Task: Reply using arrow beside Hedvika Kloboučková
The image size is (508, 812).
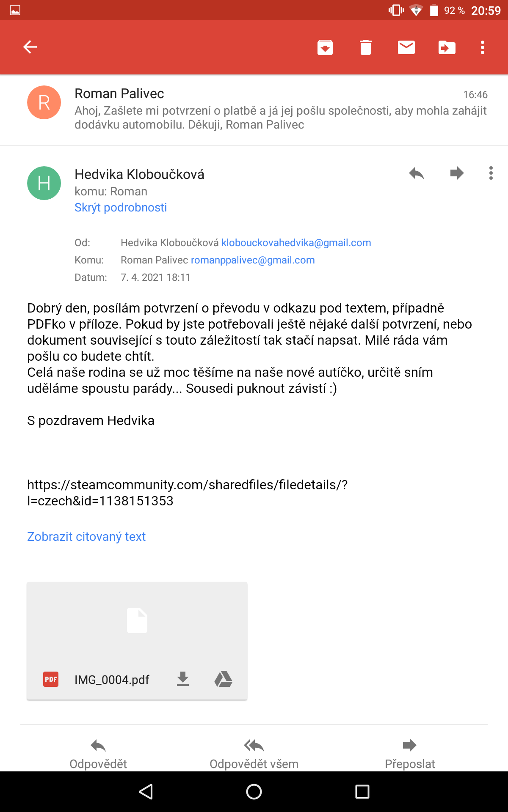Action: click(x=417, y=173)
